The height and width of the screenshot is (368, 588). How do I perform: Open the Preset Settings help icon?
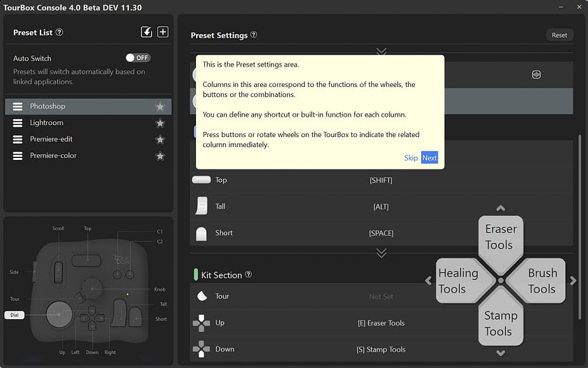pos(254,35)
